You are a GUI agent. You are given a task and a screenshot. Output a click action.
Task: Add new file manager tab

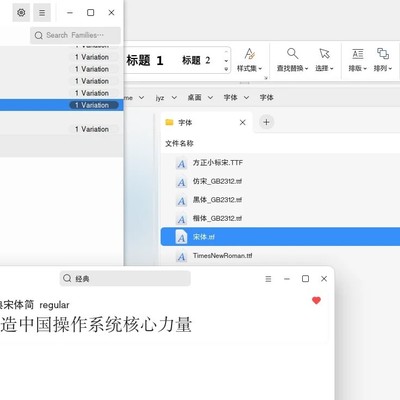(266, 122)
